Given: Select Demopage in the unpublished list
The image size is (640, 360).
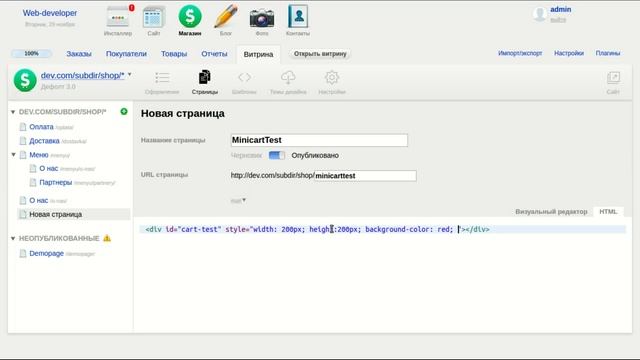Looking at the screenshot, I should coord(47,253).
